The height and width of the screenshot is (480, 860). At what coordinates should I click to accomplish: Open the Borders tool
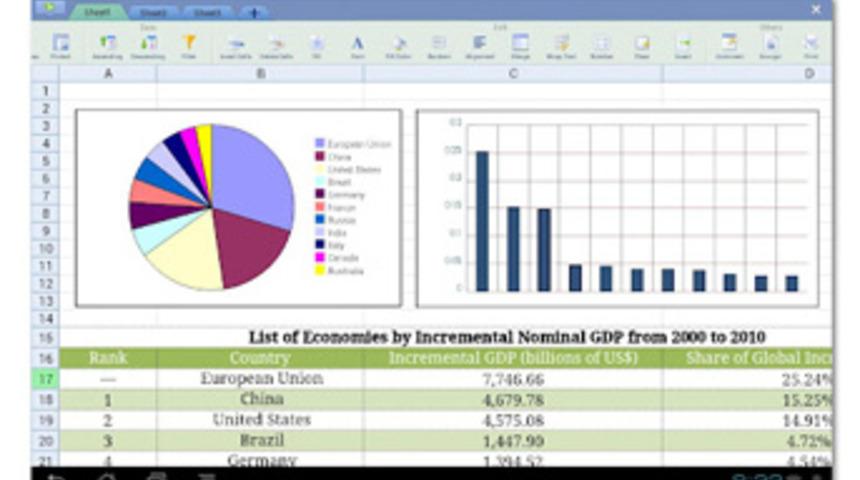(438, 44)
